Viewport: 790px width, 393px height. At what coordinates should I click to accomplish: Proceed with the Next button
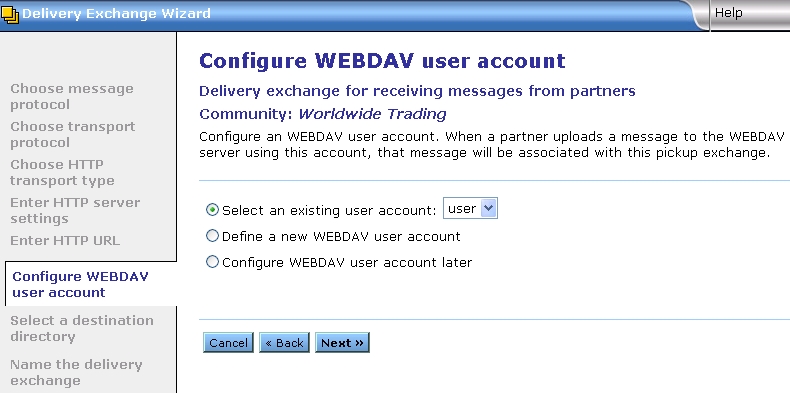[342, 343]
